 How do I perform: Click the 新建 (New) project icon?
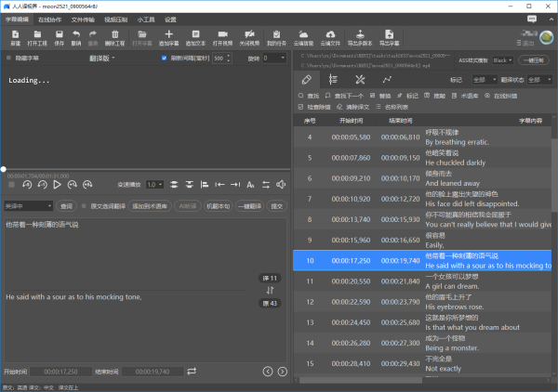pos(15,36)
